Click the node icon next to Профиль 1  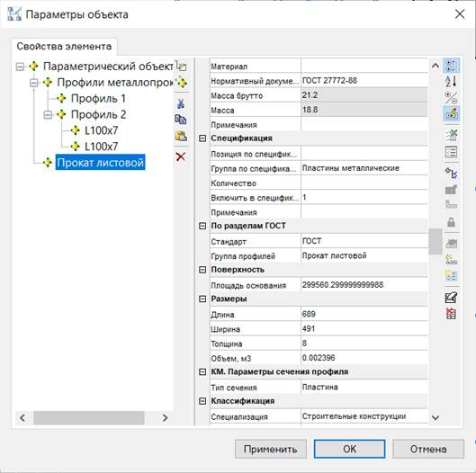pos(61,98)
